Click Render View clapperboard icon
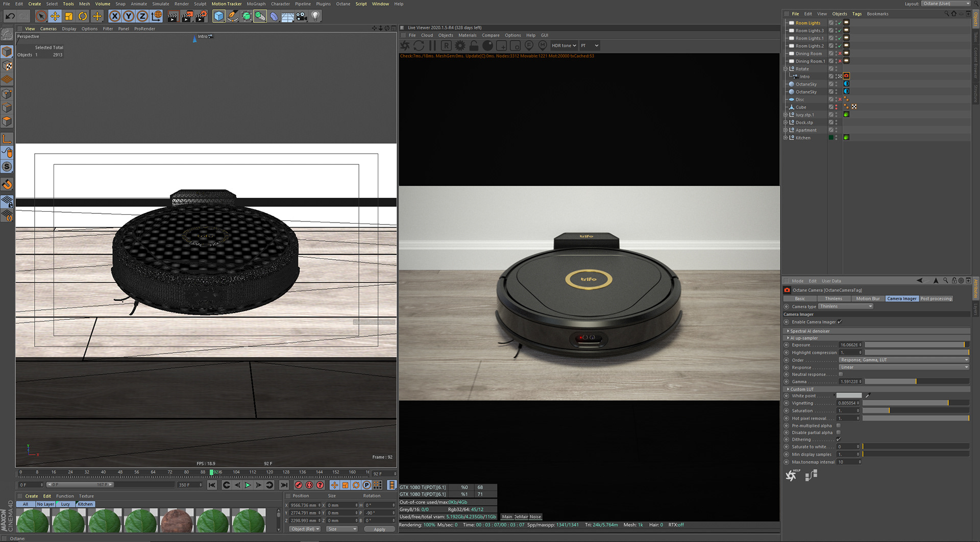980x542 pixels. tap(173, 16)
